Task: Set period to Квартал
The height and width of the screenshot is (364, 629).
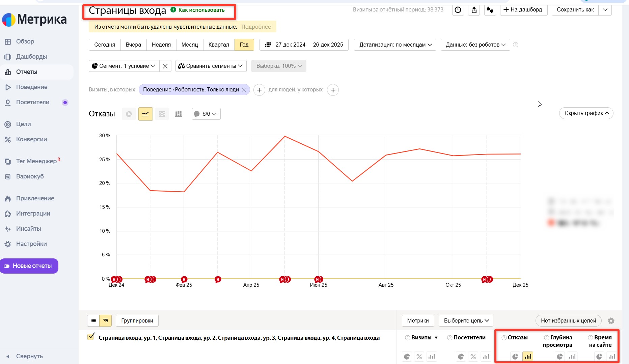Action: click(219, 45)
